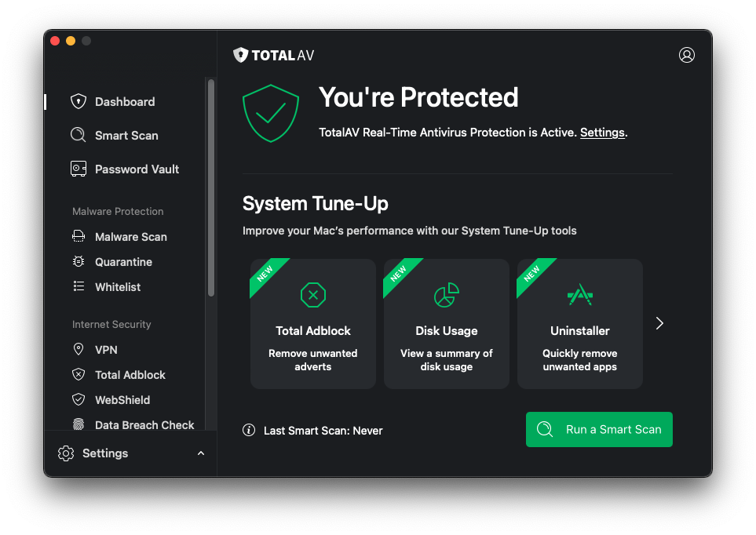Click the Data Breach Check fingerprint icon
The height and width of the screenshot is (535, 756).
[x=79, y=425]
